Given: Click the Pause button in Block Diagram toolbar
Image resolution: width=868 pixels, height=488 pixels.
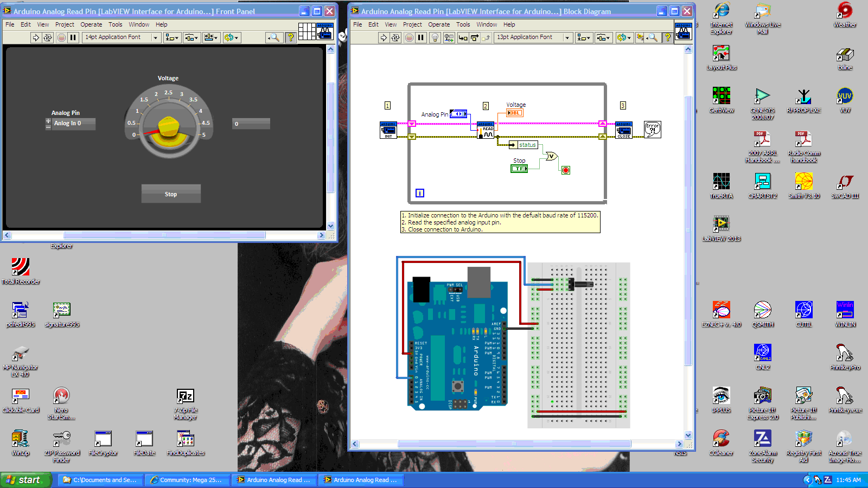Looking at the screenshot, I should coord(421,37).
